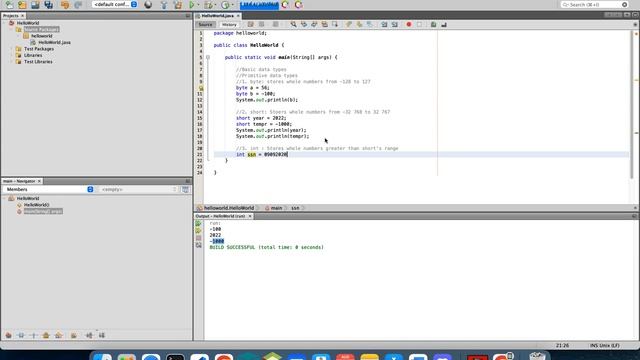Click the Stop Macro Recording icon
Screen dimensions: 640x360
point(419,24)
